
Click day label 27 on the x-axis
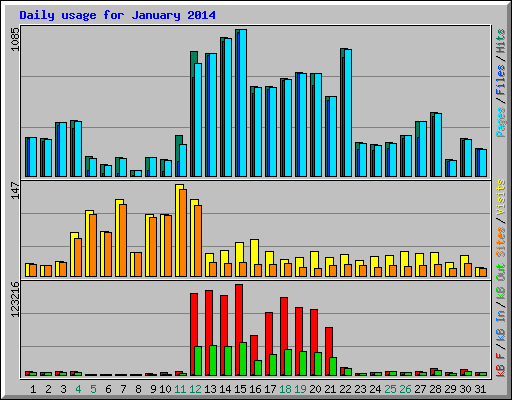point(420,389)
